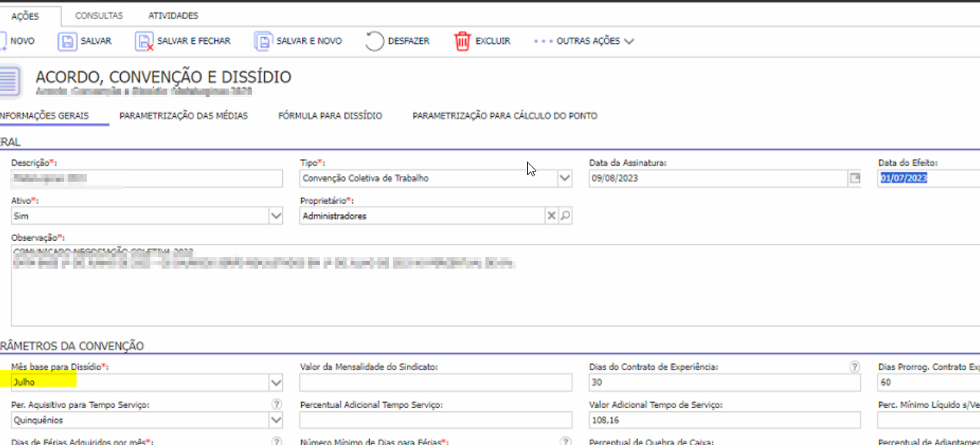Click the Salvar e Novo icon
980x445 pixels.
coord(263,42)
